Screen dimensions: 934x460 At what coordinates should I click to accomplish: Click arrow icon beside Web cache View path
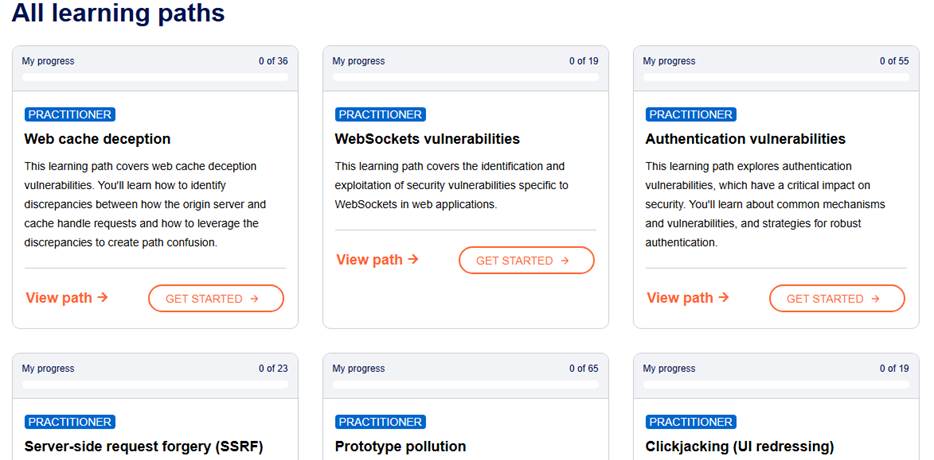(102, 297)
